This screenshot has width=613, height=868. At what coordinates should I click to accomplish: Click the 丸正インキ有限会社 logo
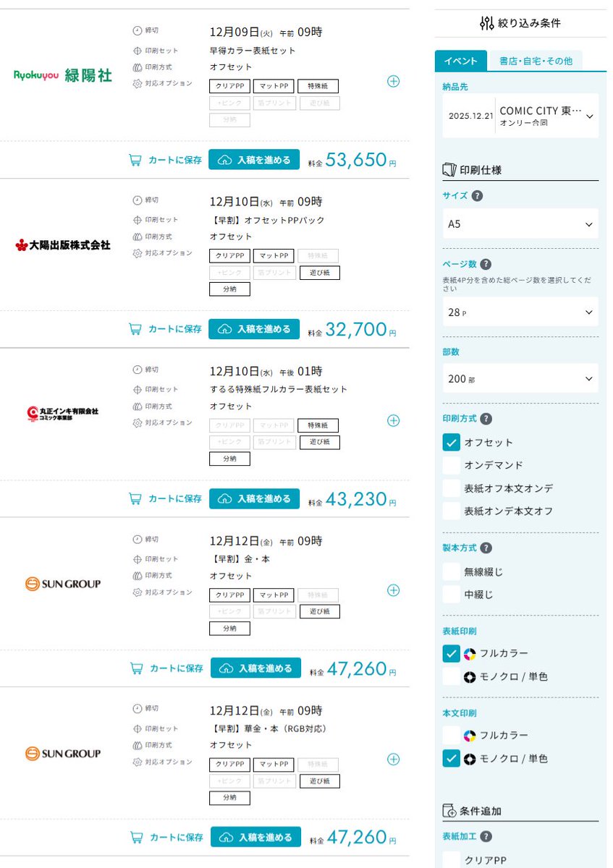[x=63, y=414]
